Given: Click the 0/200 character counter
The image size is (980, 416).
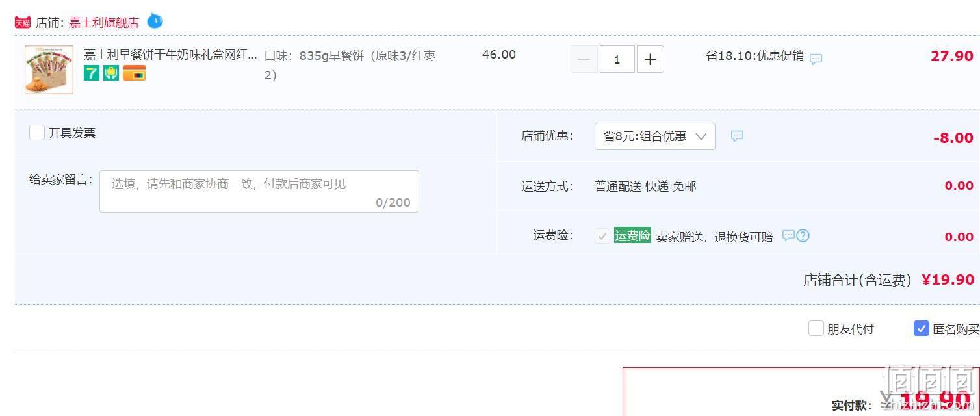Looking at the screenshot, I should [x=393, y=203].
